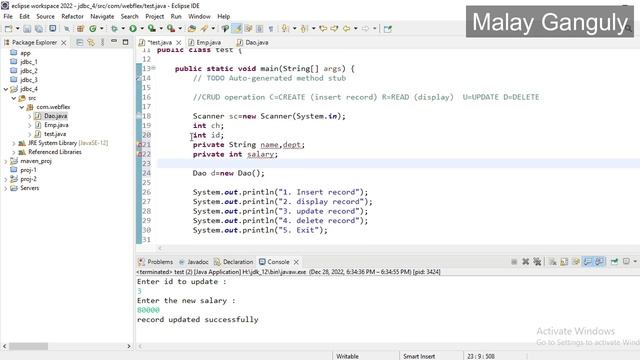This screenshot has width=640, height=360.
Task: Click Remove Launch console X icon
Action: pyautogui.click(x=526, y=262)
